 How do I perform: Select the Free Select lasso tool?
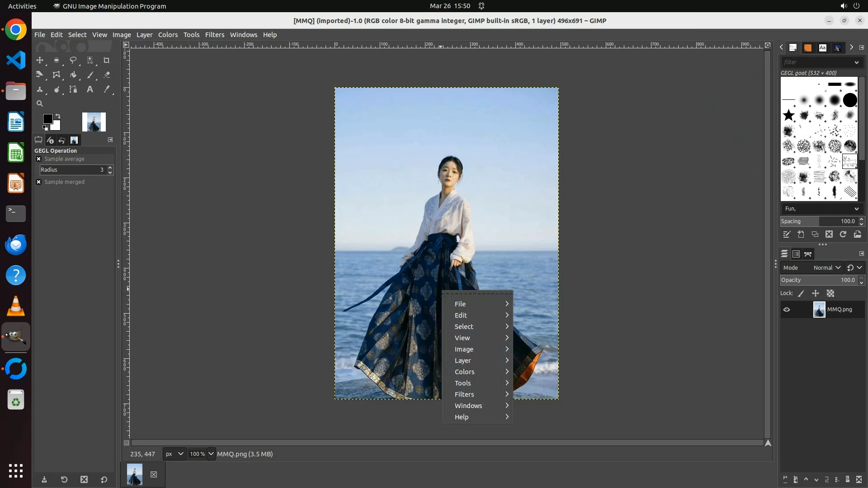click(73, 60)
